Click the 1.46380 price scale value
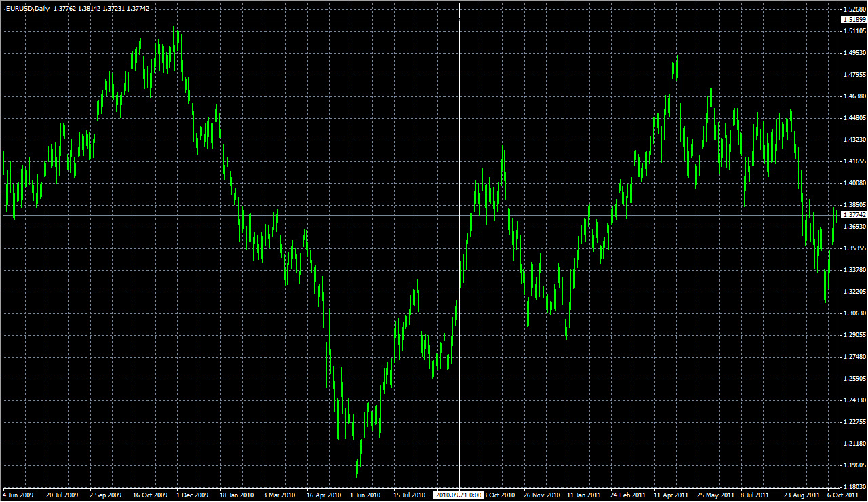868x502 pixels. (x=855, y=96)
